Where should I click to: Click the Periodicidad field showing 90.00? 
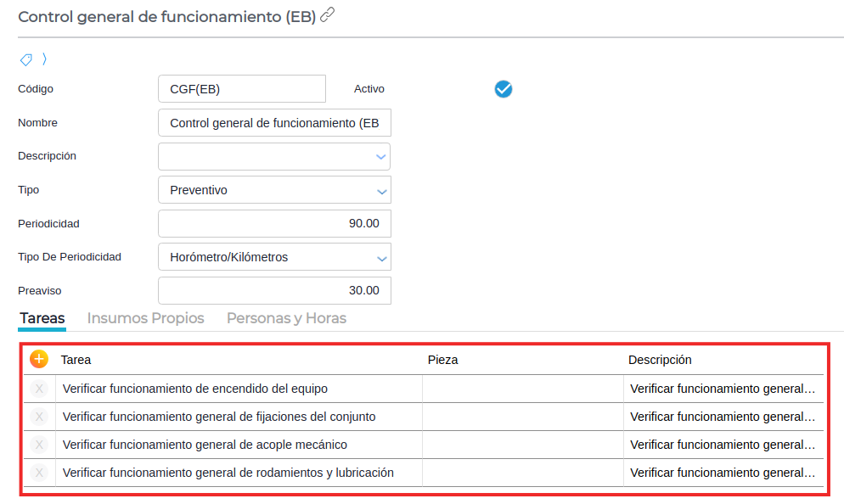click(x=274, y=224)
